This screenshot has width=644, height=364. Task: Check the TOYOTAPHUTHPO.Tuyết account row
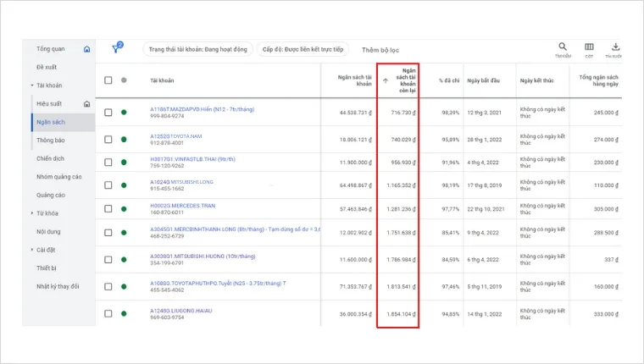[x=108, y=286]
